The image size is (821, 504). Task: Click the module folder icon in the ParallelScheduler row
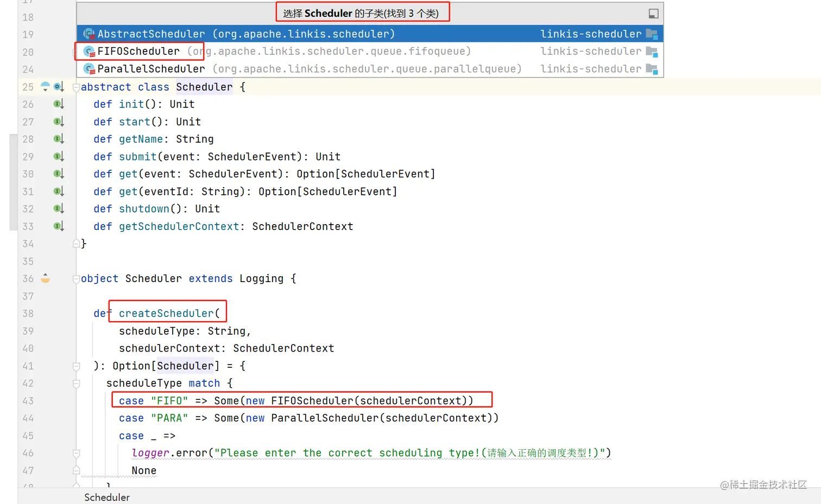(x=652, y=69)
